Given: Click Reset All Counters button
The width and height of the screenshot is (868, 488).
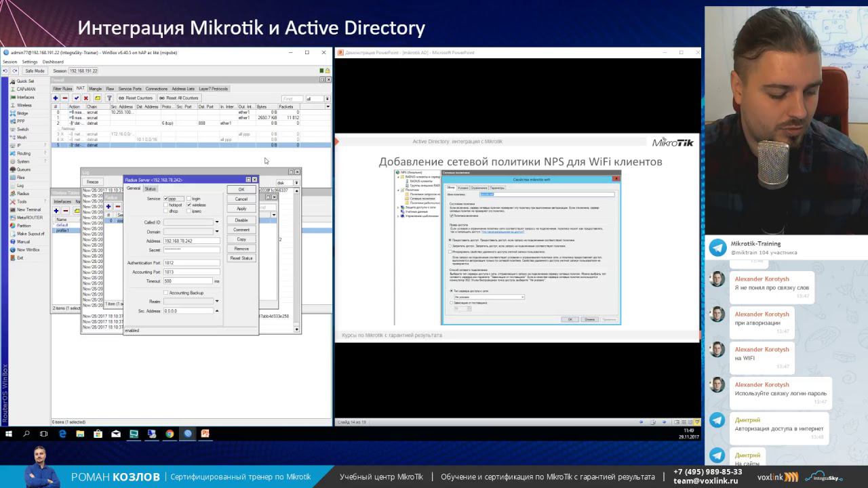Looking at the screenshot, I should coord(179,98).
